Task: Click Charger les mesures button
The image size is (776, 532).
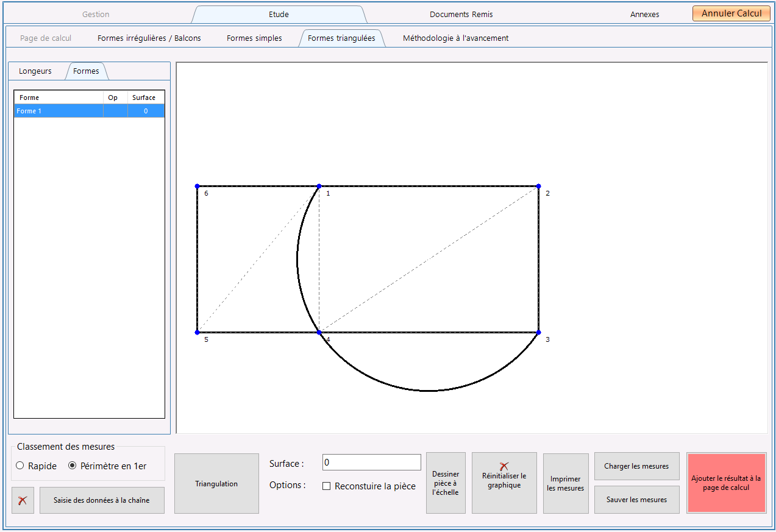Action: point(636,466)
